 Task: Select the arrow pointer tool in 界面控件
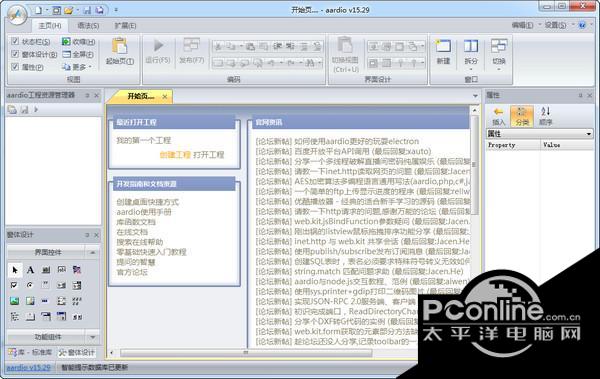pos(15,270)
